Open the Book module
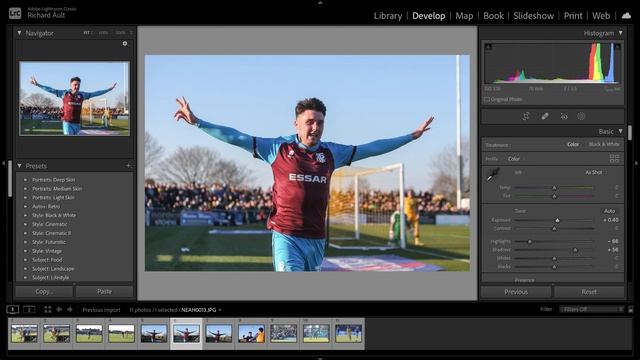 (x=493, y=16)
